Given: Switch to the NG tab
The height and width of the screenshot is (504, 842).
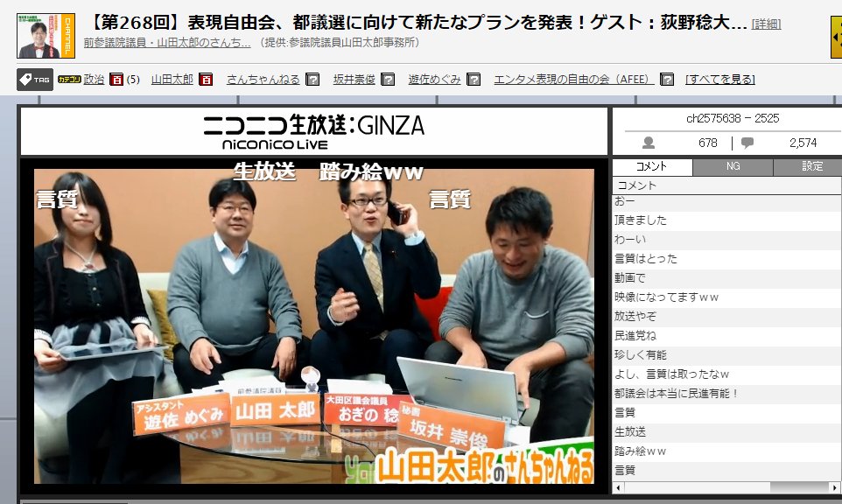Looking at the screenshot, I should 733,166.
